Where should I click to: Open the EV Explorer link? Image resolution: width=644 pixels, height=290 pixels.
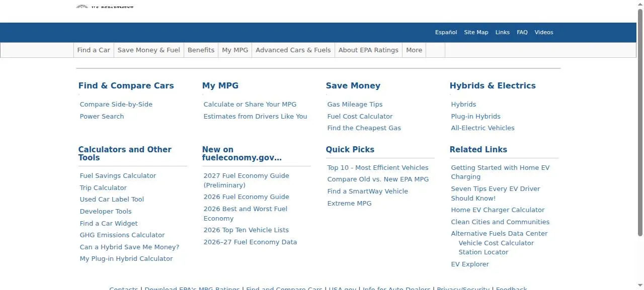pos(470,264)
